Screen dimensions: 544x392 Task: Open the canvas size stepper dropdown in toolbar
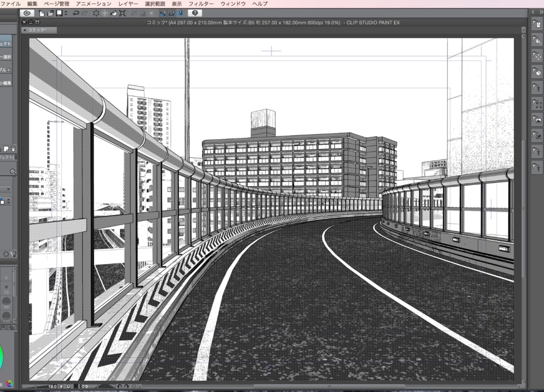[x=65, y=12]
